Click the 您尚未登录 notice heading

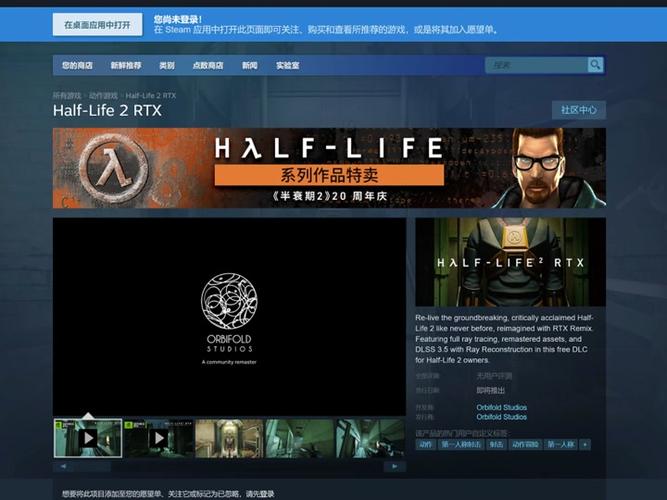pos(178,20)
